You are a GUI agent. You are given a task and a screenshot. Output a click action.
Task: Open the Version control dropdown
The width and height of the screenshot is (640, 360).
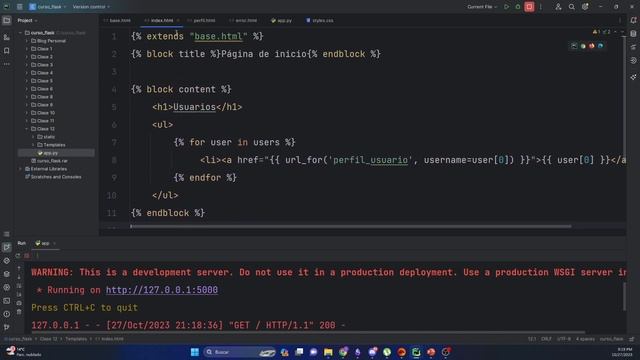click(x=91, y=7)
